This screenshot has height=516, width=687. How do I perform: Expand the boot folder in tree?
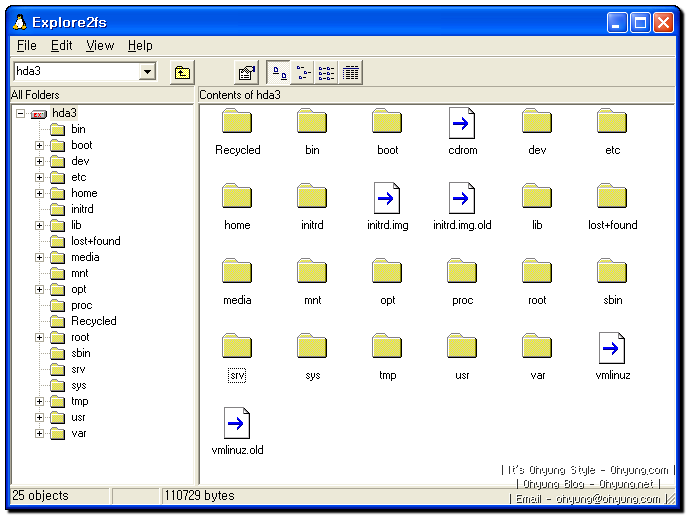coord(39,145)
